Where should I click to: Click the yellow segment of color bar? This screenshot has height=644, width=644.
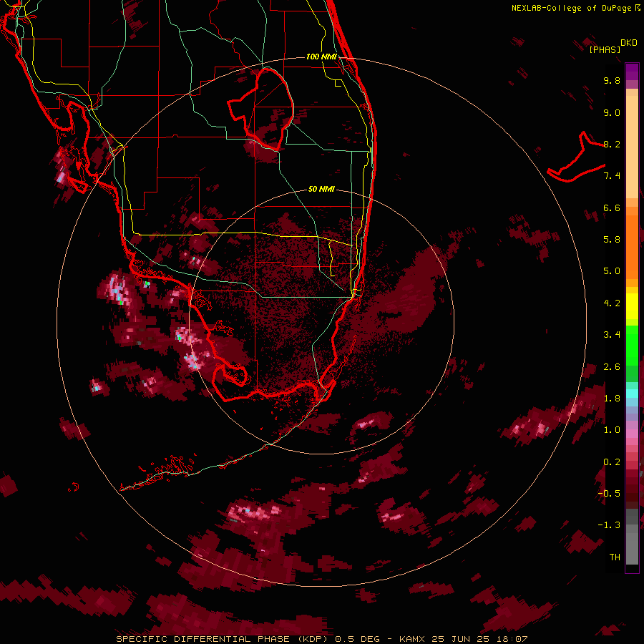point(632,306)
